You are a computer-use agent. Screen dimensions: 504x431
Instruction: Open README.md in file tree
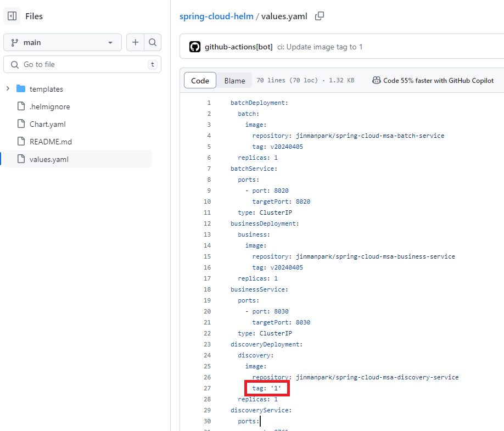[51, 142]
